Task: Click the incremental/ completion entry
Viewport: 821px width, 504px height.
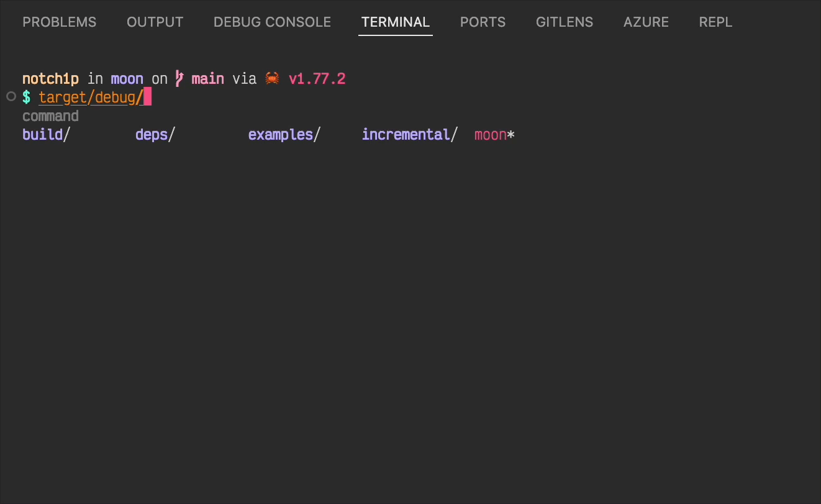Action: click(409, 134)
